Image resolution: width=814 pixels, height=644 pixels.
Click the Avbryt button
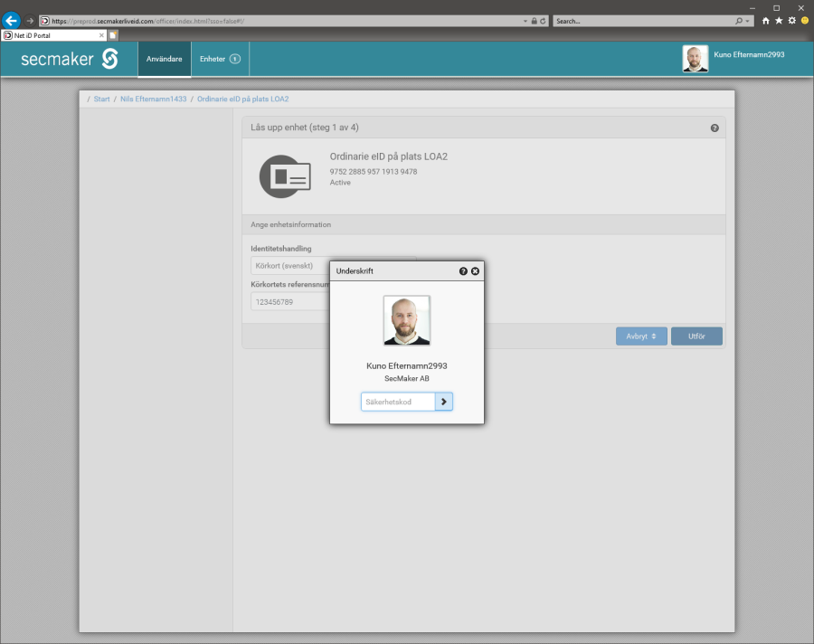pos(641,336)
